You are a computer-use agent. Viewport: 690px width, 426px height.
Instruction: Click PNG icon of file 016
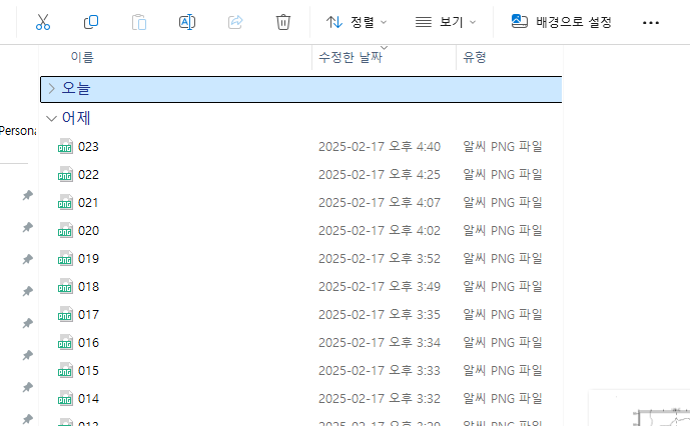pyautogui.click(x=66, y=343)
